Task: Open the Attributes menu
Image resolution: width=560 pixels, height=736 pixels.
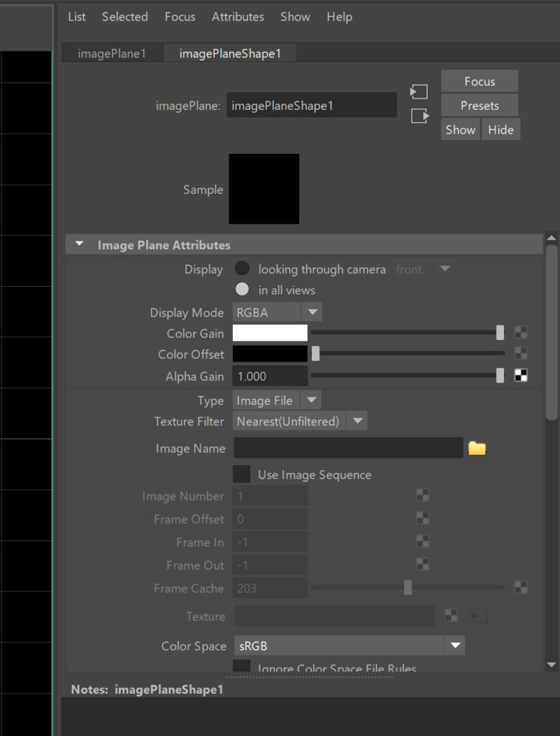Action: click(237, 17)
